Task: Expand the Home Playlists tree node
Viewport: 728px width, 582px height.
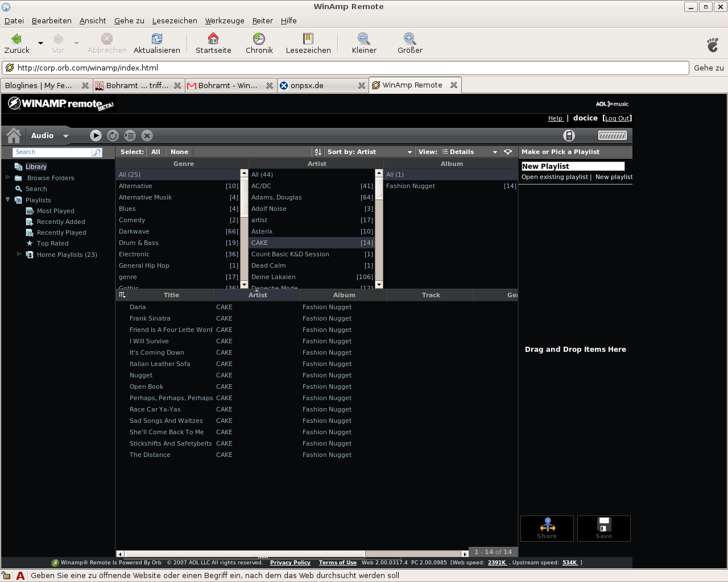Action: point(19,254)
